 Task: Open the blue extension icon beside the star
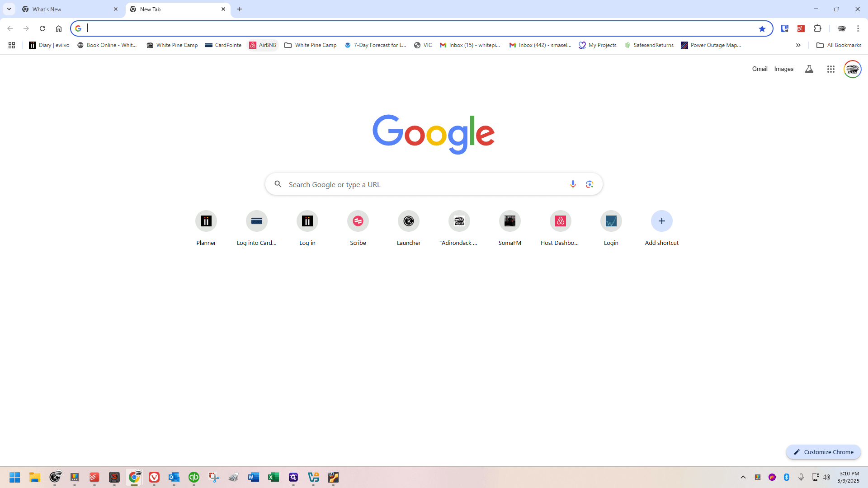785,28
